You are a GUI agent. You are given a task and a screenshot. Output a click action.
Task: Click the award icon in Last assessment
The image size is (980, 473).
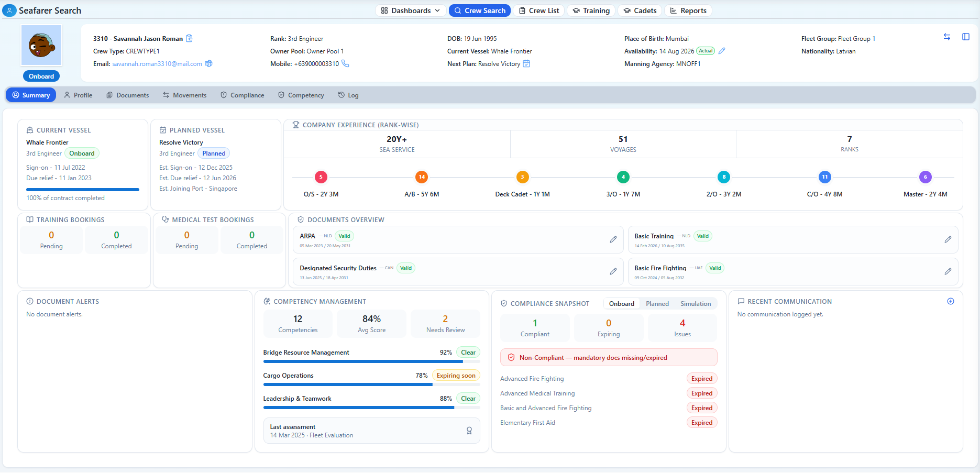[x=469, y=431]
